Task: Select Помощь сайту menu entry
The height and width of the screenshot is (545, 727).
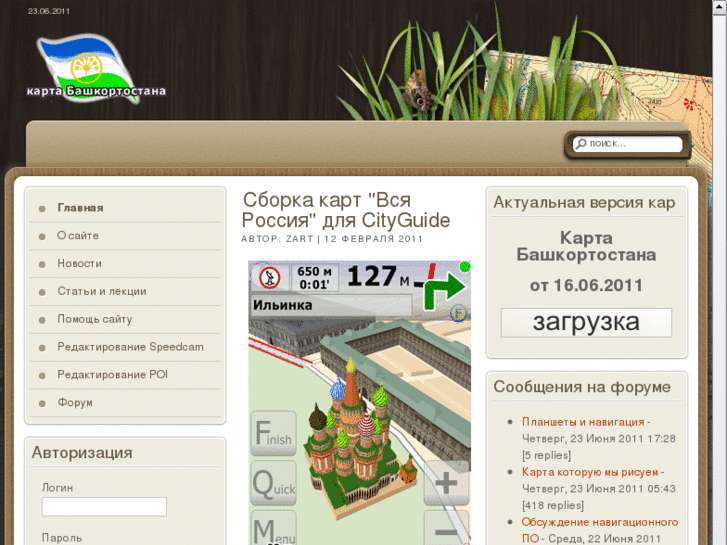Action: coord(95,319)
